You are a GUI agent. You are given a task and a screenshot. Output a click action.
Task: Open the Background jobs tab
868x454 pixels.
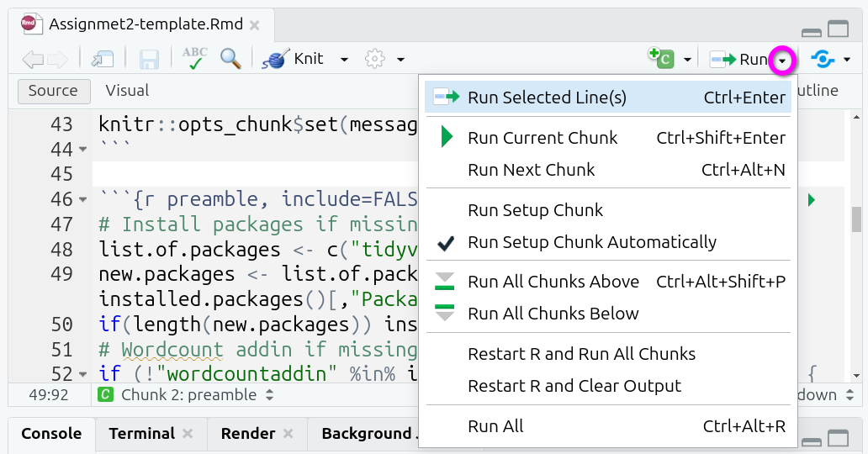click(369, 434)
